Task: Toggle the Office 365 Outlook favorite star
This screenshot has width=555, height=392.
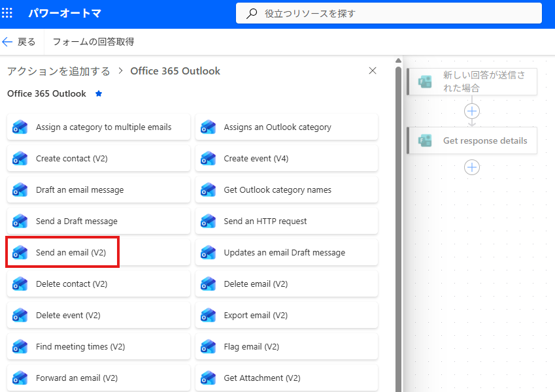Action: [99, 94]
